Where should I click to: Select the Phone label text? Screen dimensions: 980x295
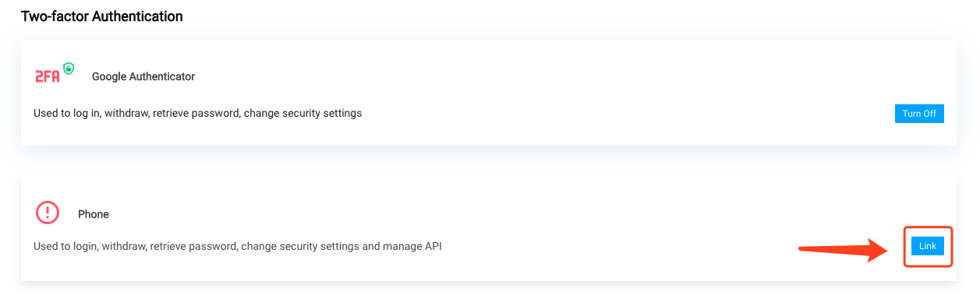[x=94, y=214]
